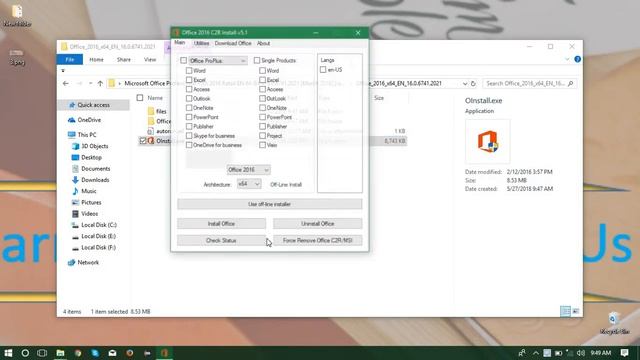Go up one folder level in Explorer

pos(100,83)
